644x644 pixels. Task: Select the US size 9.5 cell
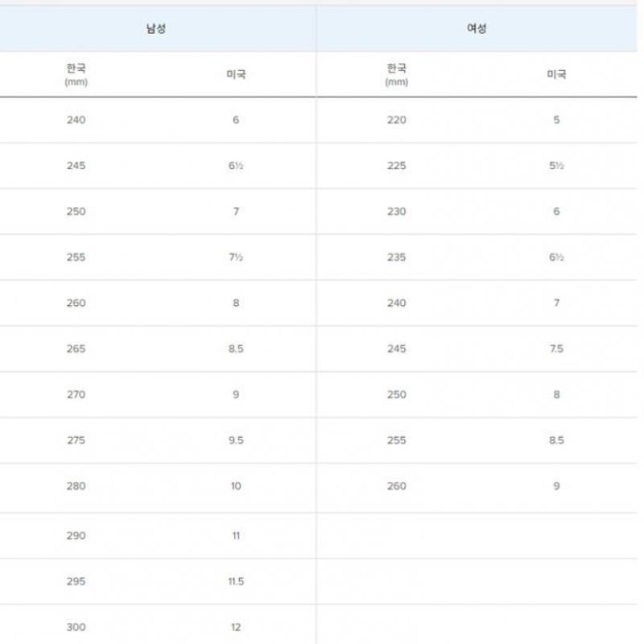click(236, 440)
